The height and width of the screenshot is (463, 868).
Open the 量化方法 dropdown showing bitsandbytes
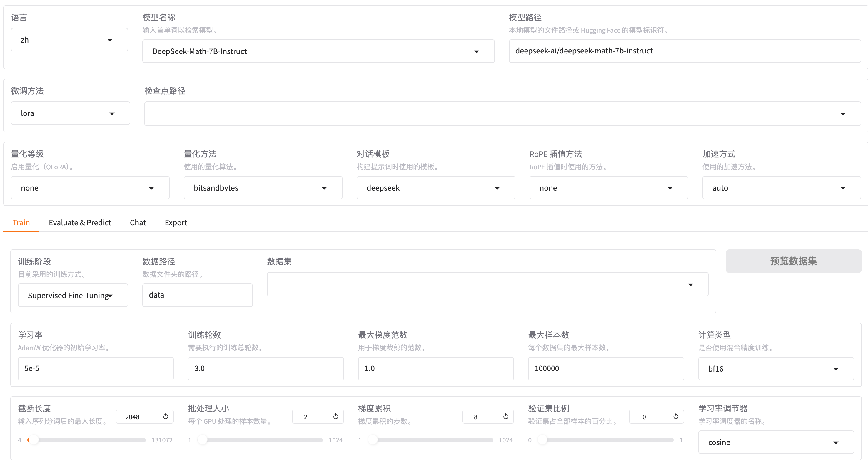[x=263, y=188]
